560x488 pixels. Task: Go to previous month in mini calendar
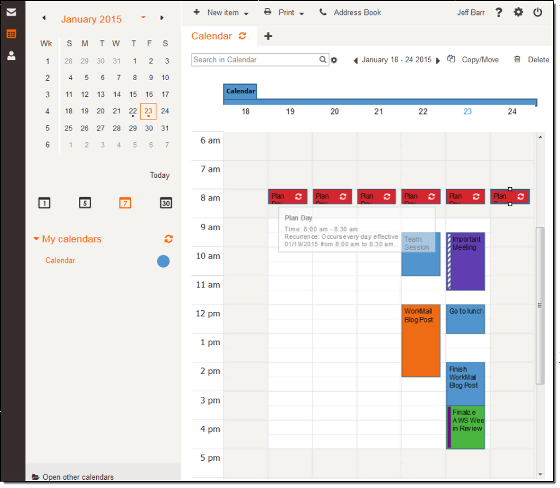pyautogui.click(x=44, y=18)
